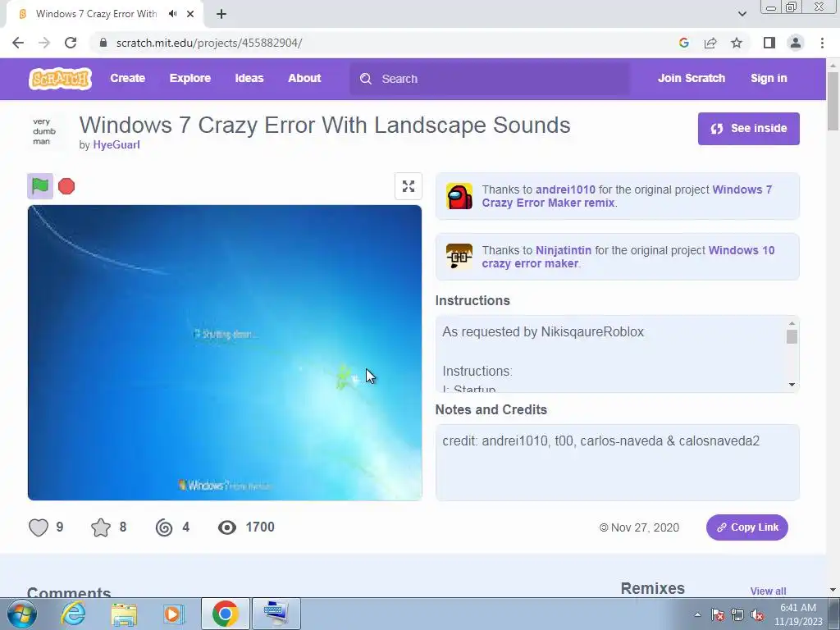This screenshot has height=630, width=840.
Task: Click the muted volume tray icon
Action: 757,615
